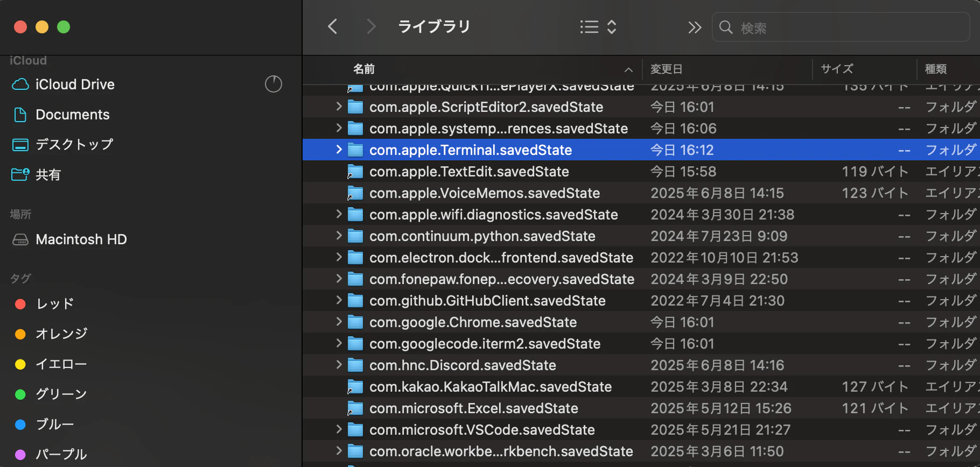Open Documents in the sidebar
The image size is (980, 467).
click(72, 115)
